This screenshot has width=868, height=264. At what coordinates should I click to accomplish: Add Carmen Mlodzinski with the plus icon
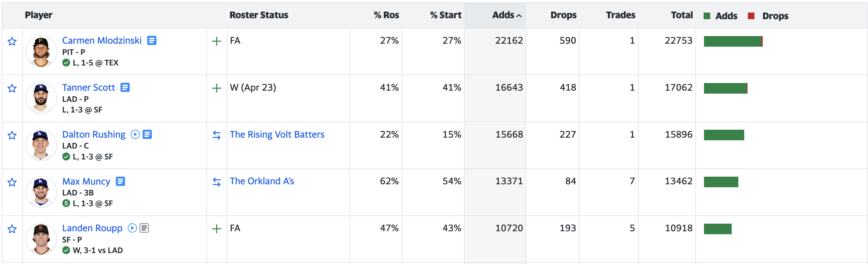[216, 41]
